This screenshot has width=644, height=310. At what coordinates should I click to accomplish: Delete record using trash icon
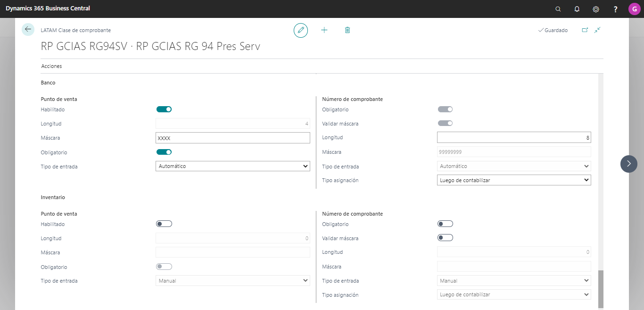(x=347, y=30)
